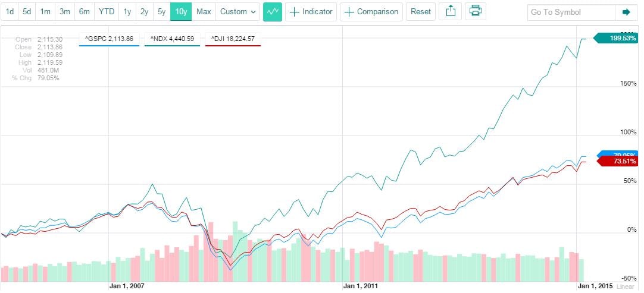Image resolution: width=644 pixels, height=293 pixels.
Task: Switch to the 5y range tab
Action: (x=161, y=12)
